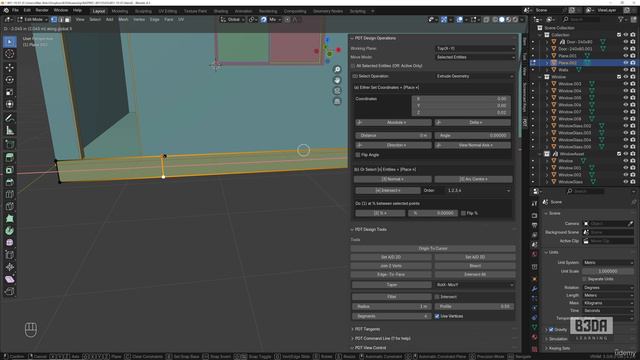Pick the Shear tool
This screenshot has height=360, width=640.
coord(9,279)
